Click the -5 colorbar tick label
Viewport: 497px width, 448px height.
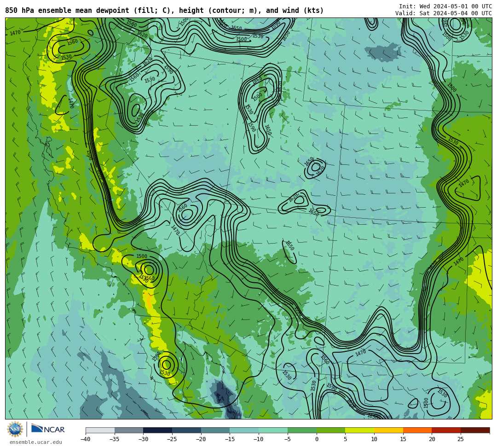click(x=288, y=439)
